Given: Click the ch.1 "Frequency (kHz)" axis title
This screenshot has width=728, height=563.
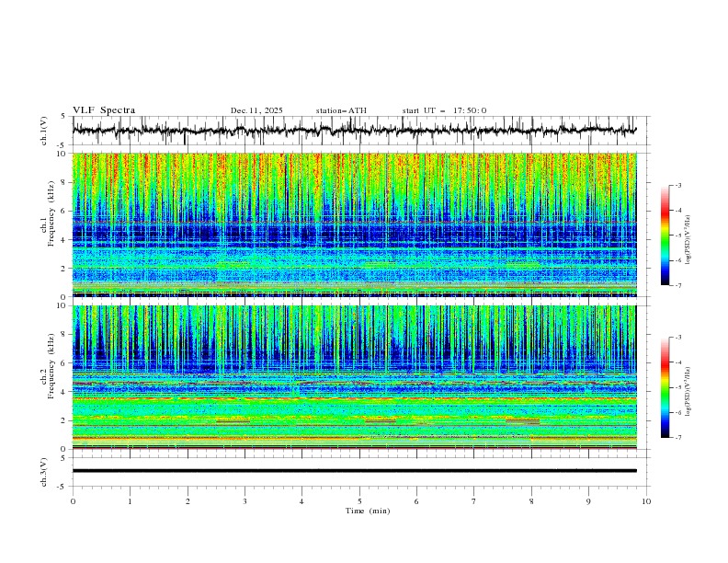Looking at the screenshot, I should click(x=51, y=213).
